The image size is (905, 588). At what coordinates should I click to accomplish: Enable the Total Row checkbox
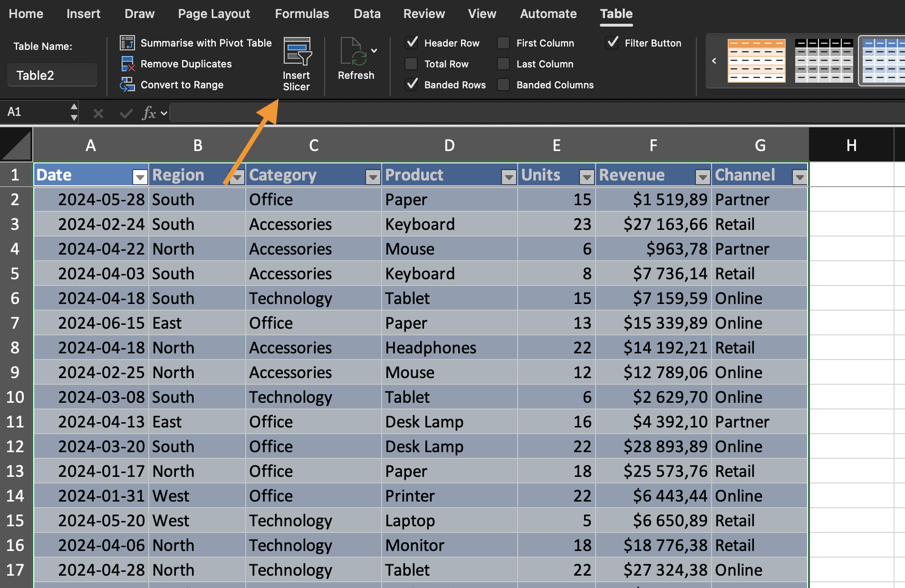[x=411, y=64]
